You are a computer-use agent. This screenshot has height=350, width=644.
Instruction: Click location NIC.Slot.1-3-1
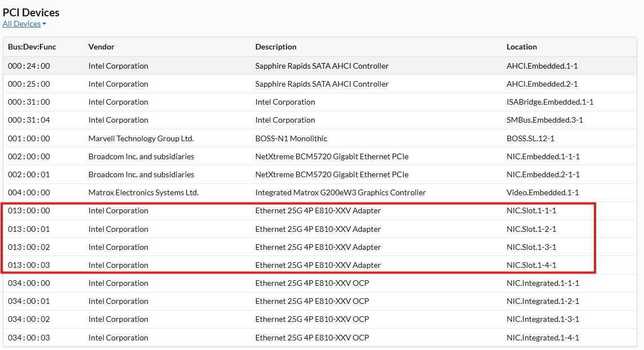coord(531,248)
